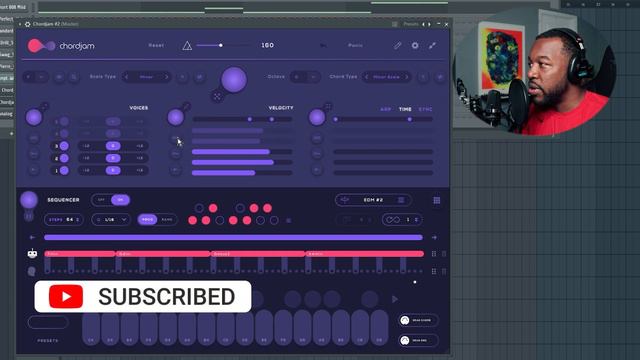The image size is (640, 360).
Task: Click the gear icon in plugin title bar
Action: pyautogui.click(x=28, y=24)
